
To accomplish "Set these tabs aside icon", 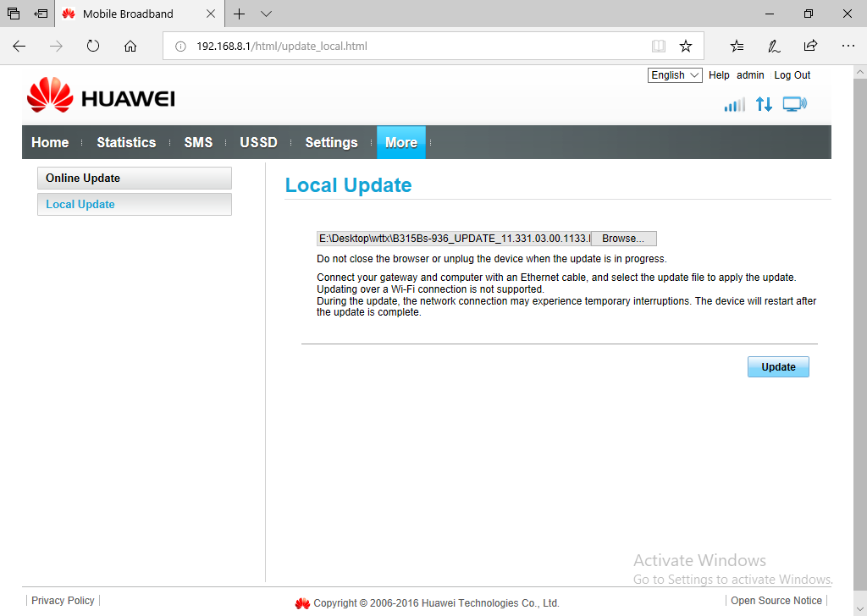I will click(41, 14).
